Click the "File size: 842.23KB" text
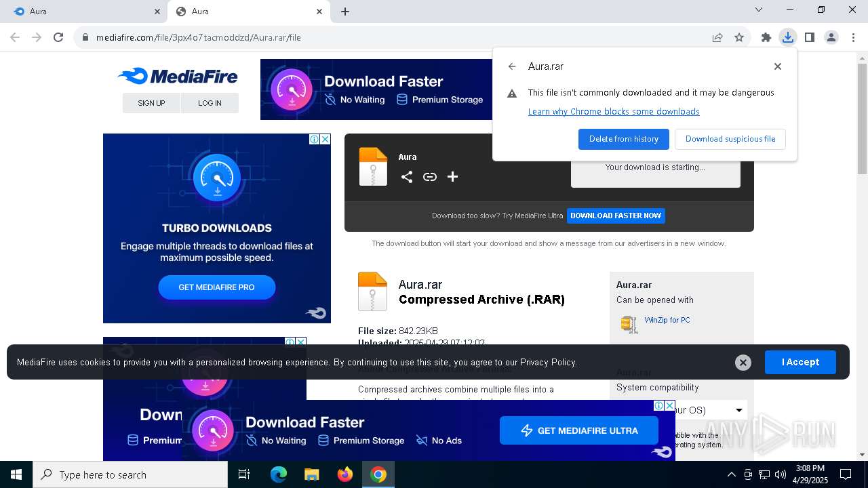Screen dimensions: 868x488 (398, 331)
